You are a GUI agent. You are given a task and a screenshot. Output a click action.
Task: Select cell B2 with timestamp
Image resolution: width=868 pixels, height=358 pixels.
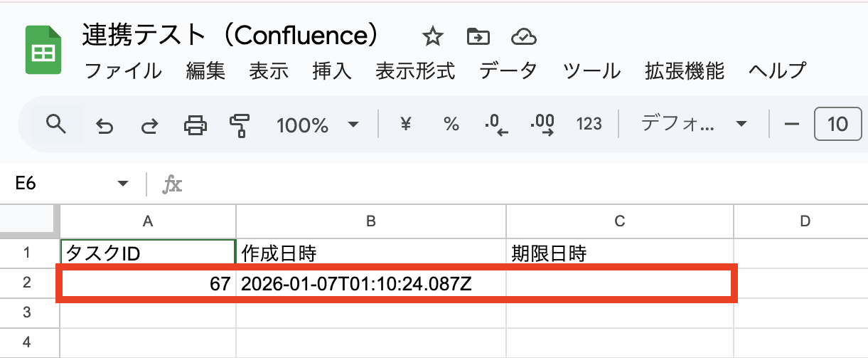point(370,284)
